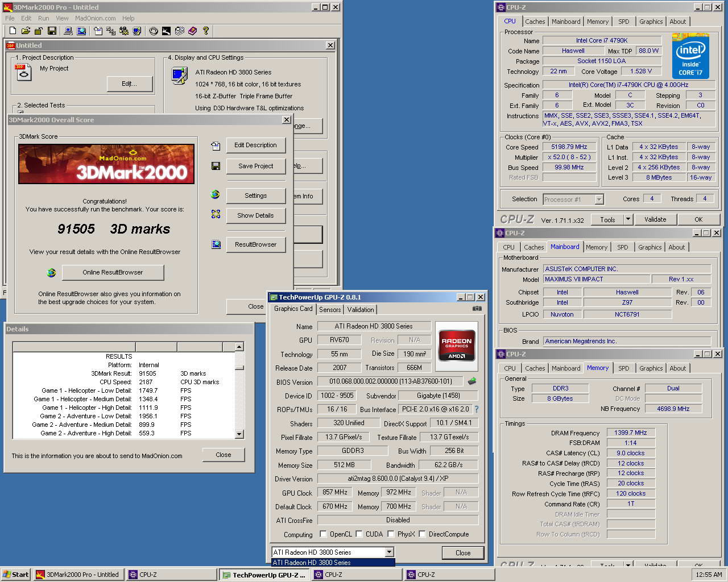Click the 3DMark Result 91505 details row
This screenshot has width=728, height=582.
pyautogui.click(x=124, y=373)
